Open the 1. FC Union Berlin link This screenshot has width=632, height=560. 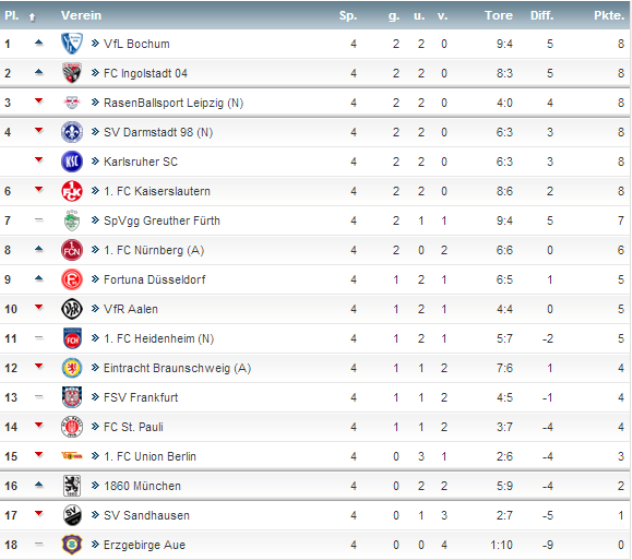click(x=149, y=457)
